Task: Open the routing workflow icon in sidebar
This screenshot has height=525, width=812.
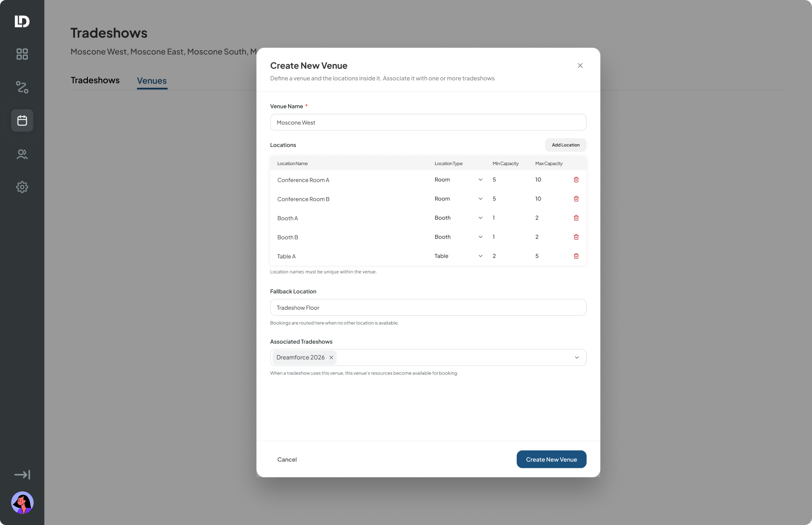Action: [x=22, y=87]
